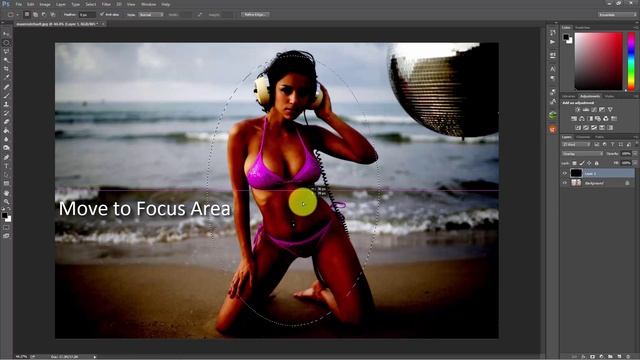The width and height of the screenshot is (640, 360).
Task: Click the Refine Edge button
Action: pos(255,14)
